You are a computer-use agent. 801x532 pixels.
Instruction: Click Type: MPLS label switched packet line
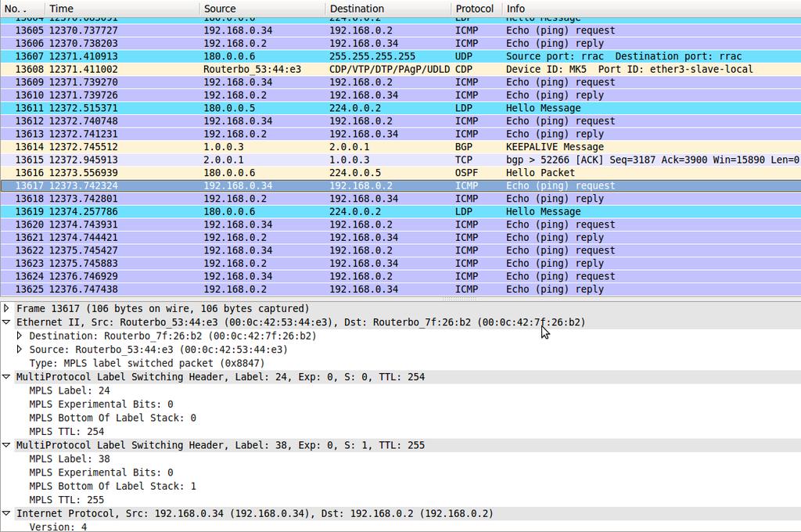coord(147,363)
